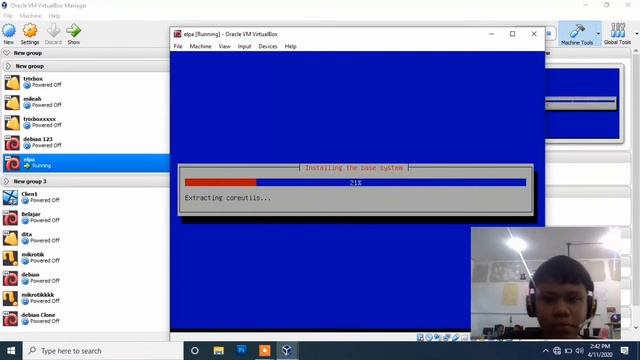The image size is (640, 360).
Task: Select the trixboxxxxx machine entry
Action: pos(85,122)
